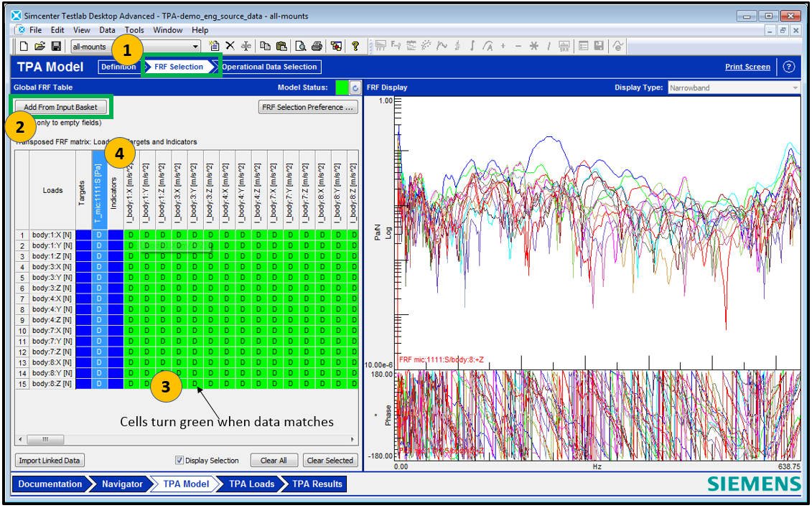Select the body:8:Z [N] load row
Image resolution: width=812 pixels, height=508 pixels.
point(52,384)
